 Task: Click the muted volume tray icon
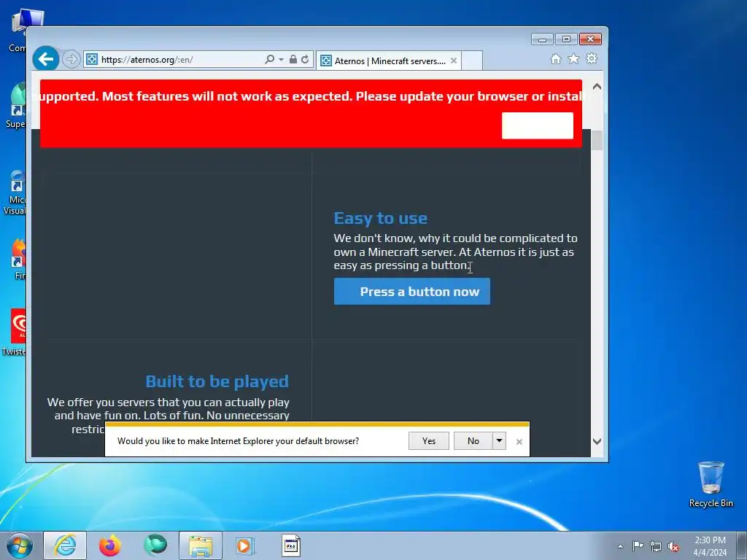coord(673,546)
